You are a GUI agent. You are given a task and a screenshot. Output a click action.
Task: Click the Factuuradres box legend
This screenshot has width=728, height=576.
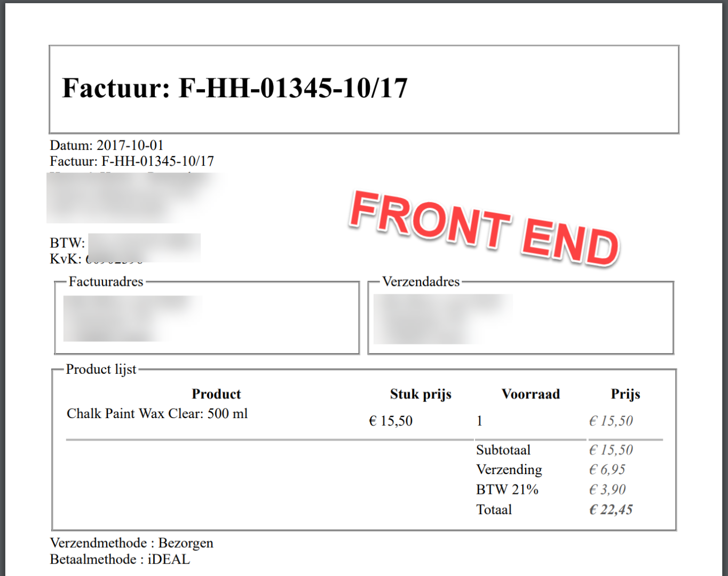[x=106, y=282]
